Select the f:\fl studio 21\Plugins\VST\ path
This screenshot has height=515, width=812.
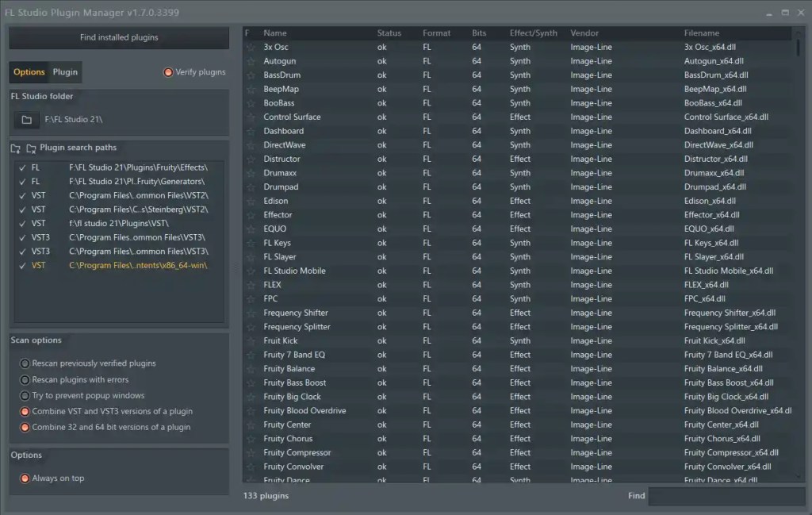[119, 224]
